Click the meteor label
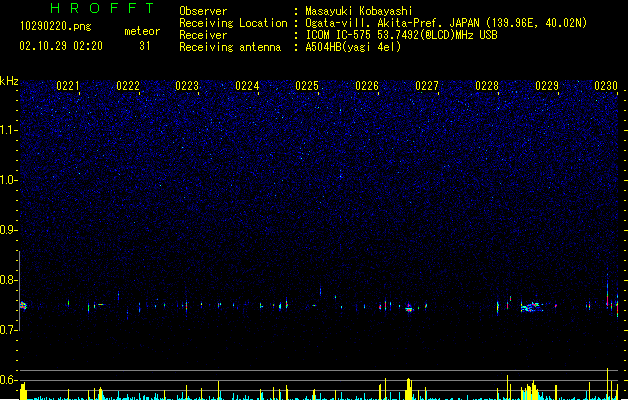 (142, 31)
